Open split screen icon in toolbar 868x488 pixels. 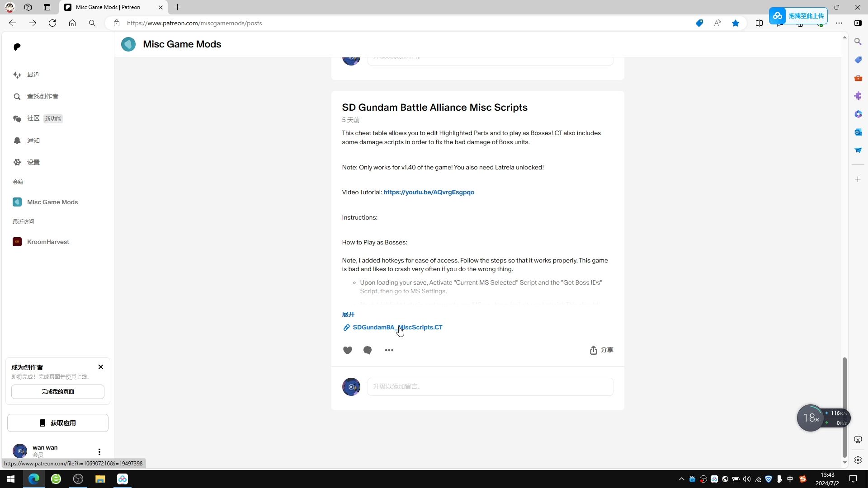[x=759, y=23]
